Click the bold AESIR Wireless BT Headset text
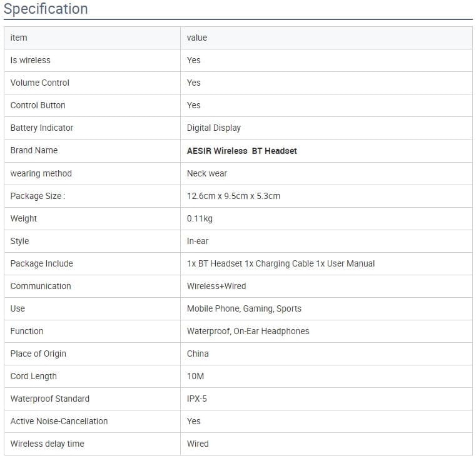Screen dimensions: 476x458 (x=241, y=151)
